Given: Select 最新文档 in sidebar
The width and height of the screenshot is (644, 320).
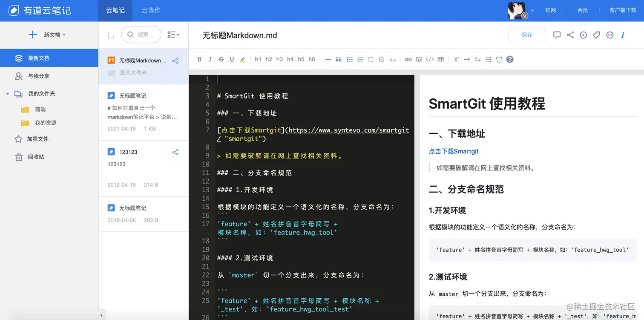Looking at the screenshot, I should [49, 58].
